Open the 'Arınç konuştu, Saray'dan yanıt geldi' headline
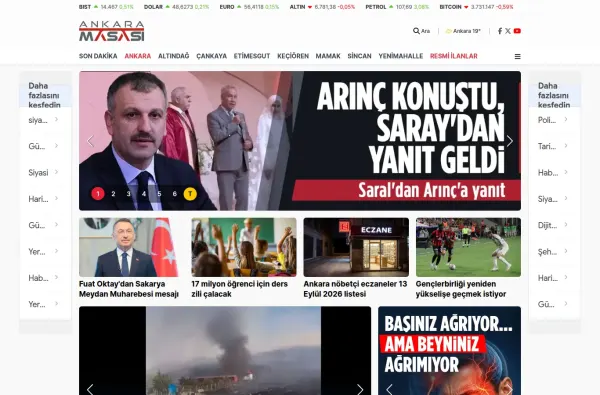The width and height of the screenshot is (600, 395). tap(410, 128)
